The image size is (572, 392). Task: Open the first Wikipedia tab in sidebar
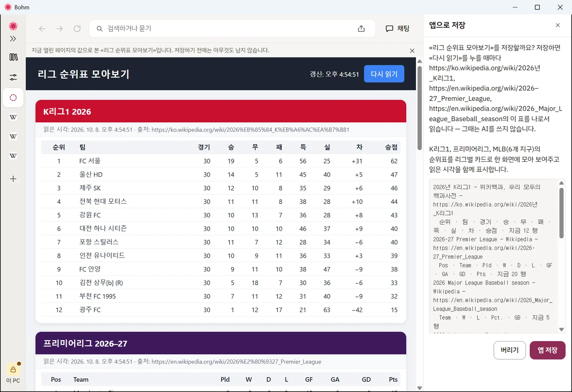click(x=13, y=117)
